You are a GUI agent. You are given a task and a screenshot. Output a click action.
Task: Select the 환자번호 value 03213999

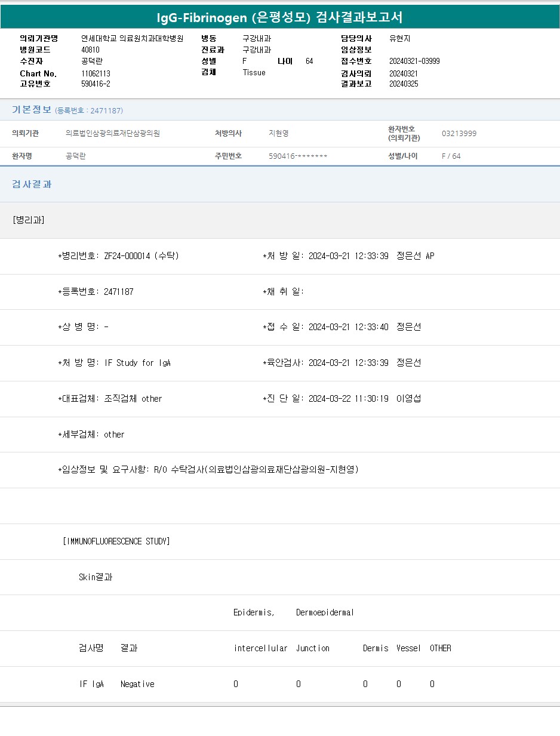click(x=459, y=133)
